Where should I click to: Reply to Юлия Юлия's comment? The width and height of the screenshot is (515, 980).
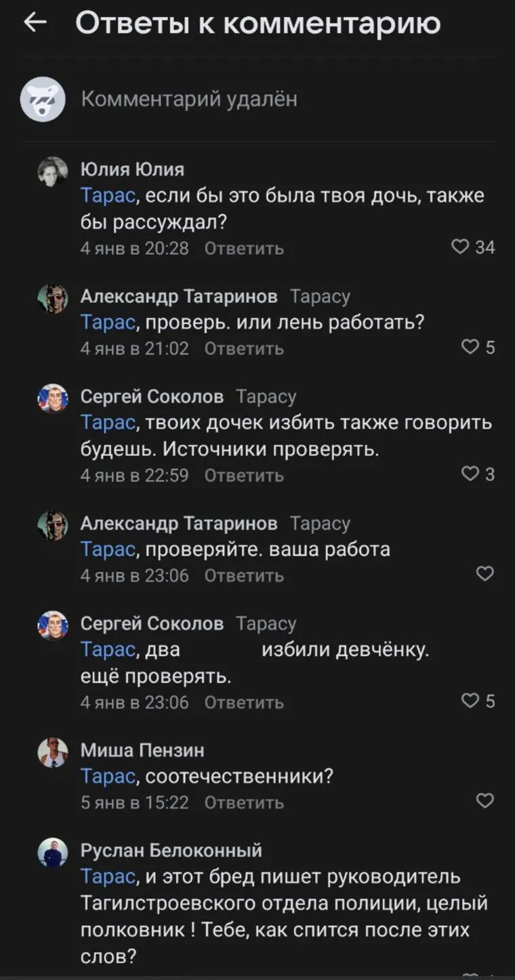point(244,249)
